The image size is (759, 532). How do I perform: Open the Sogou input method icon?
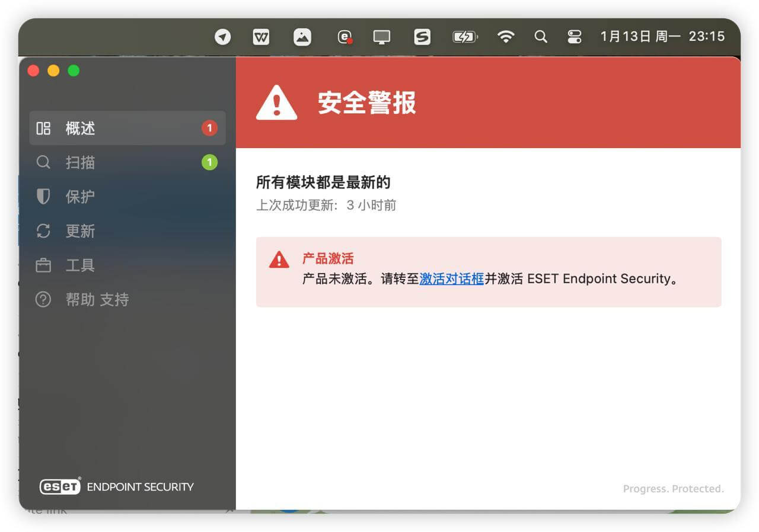click(422, 37)
